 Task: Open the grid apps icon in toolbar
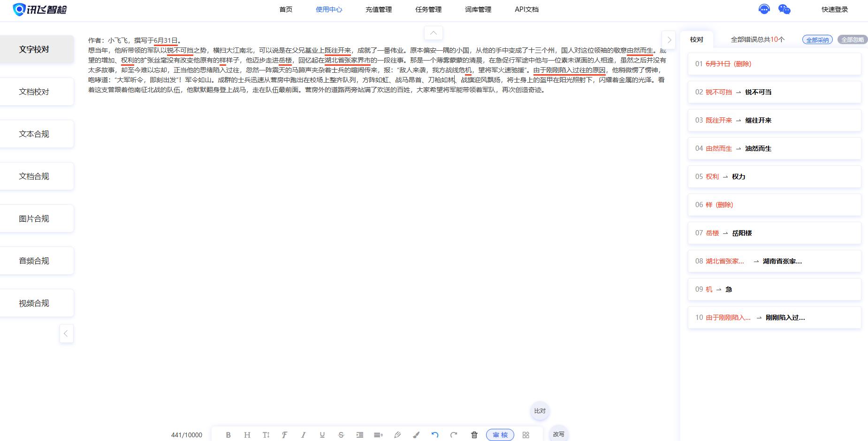526,435
